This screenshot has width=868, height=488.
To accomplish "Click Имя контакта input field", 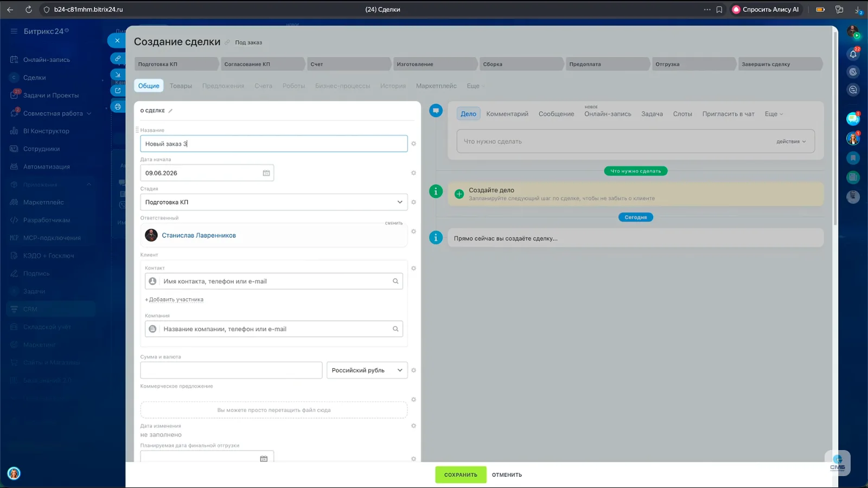I will (x=274, y=281).
